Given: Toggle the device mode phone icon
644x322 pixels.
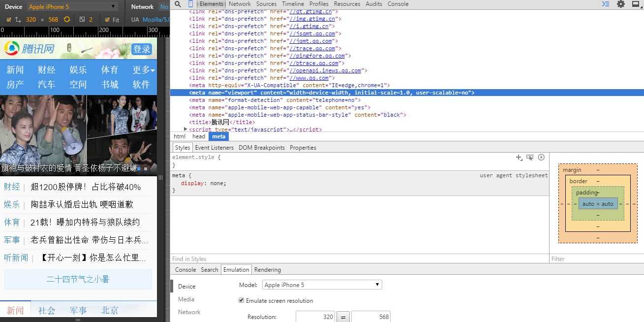Looking at the screenshot, I should (191, 4).
